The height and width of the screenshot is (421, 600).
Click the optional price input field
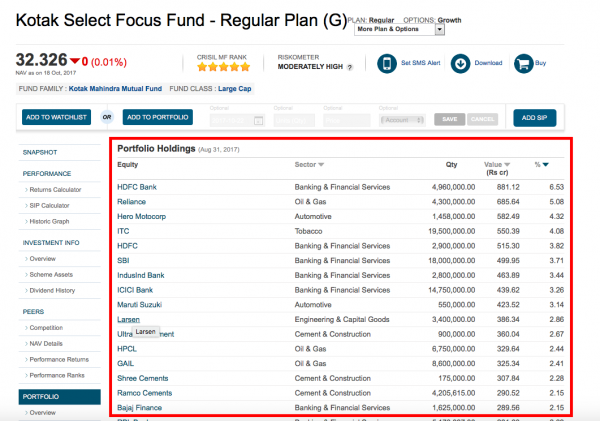347,120
